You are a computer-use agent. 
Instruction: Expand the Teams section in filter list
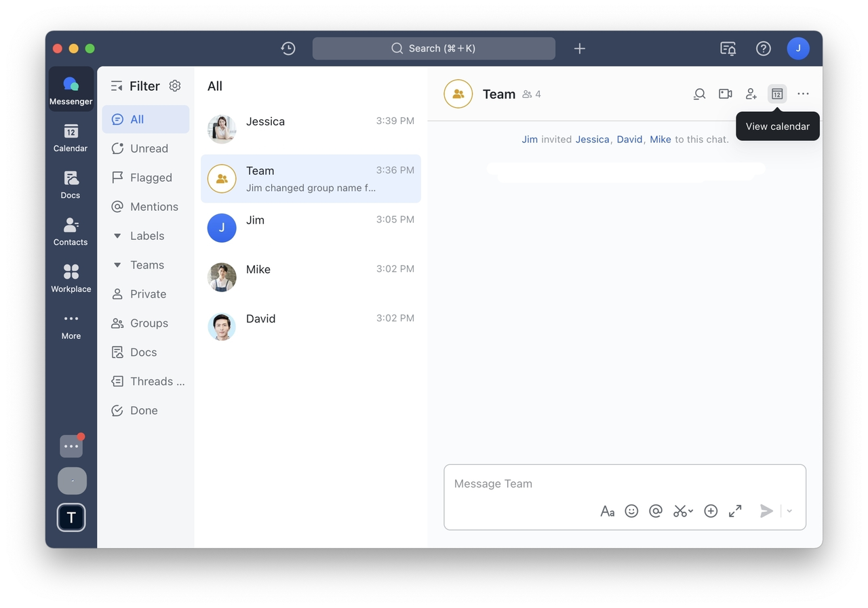(x=117, y=265)
